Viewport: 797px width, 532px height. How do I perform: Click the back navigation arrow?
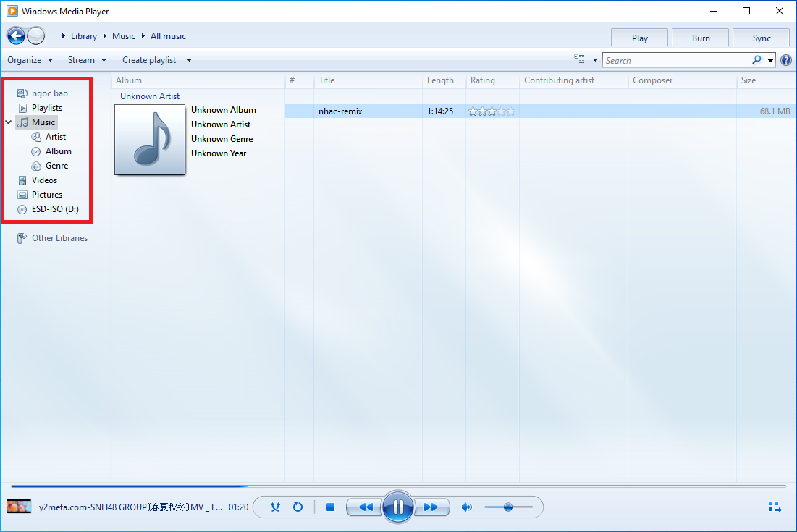pos(16,35)
